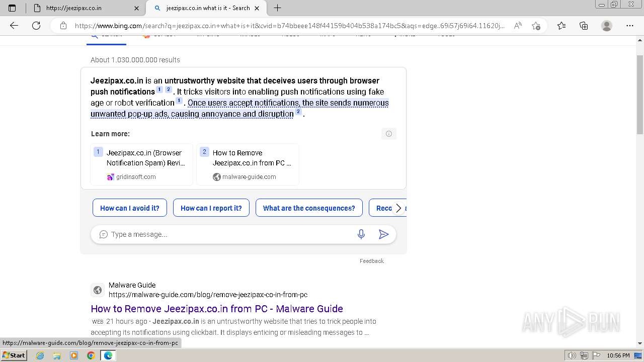Add this page to favorites
644x362 pixels.
(536, 26)
